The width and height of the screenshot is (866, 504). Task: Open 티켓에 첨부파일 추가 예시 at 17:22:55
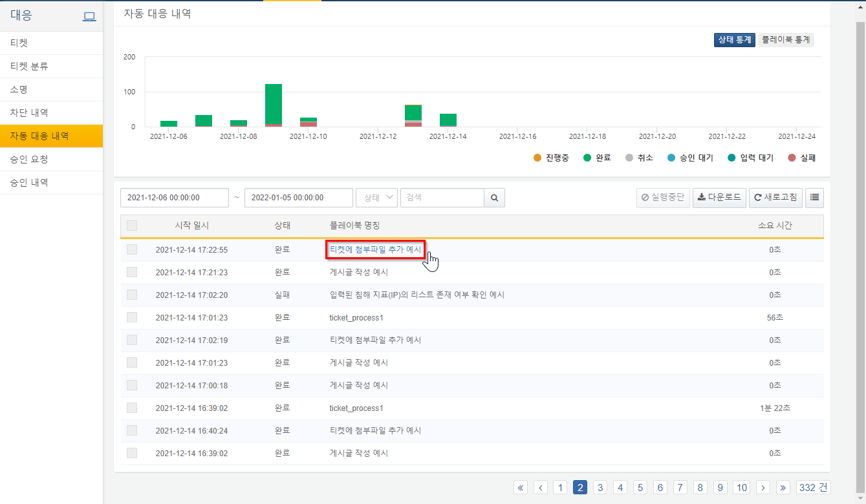click(375, 249)
